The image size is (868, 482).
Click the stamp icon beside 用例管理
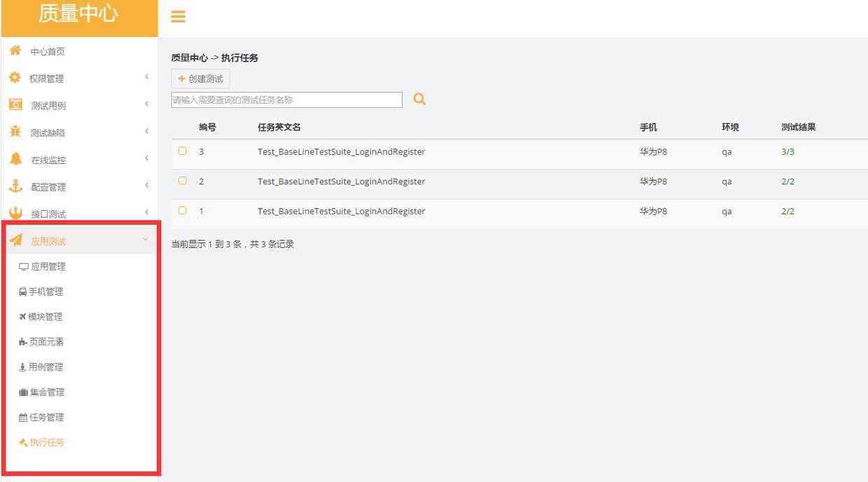[22, 367]
